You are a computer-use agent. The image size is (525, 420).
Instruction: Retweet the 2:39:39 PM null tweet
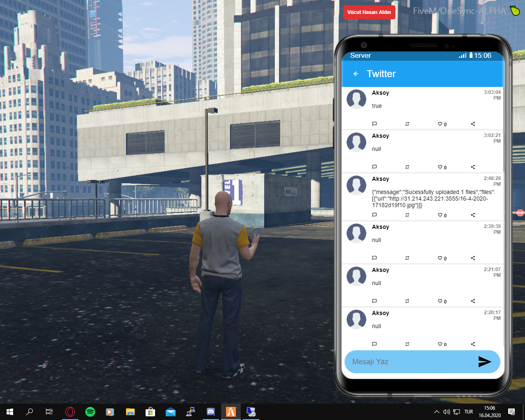pos(407,258)
